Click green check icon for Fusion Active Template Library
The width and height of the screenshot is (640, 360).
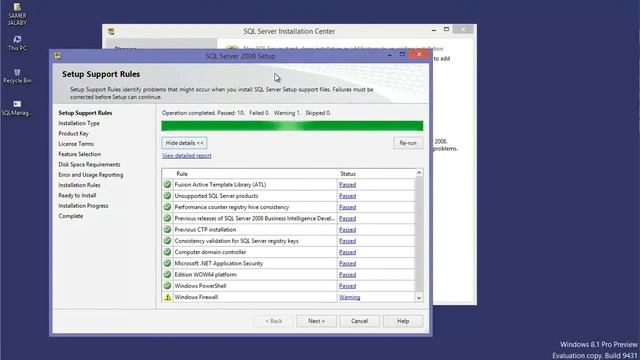[167, 184]
